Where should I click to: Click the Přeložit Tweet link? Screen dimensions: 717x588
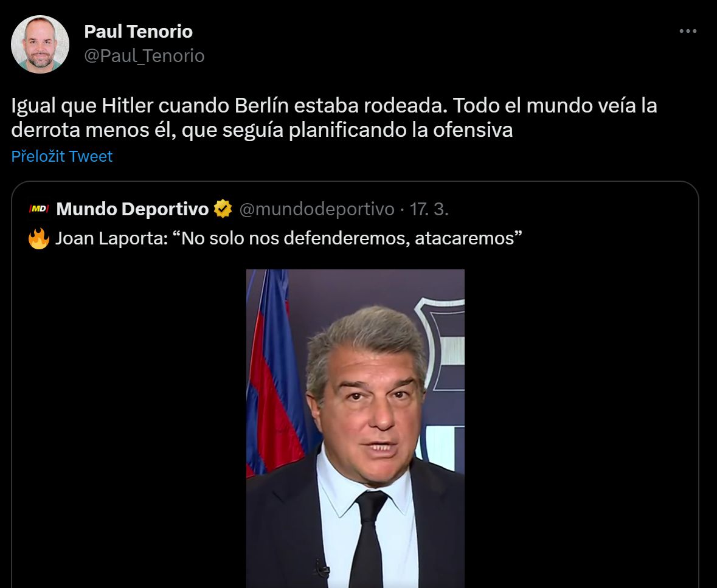(x=62, y=156)
